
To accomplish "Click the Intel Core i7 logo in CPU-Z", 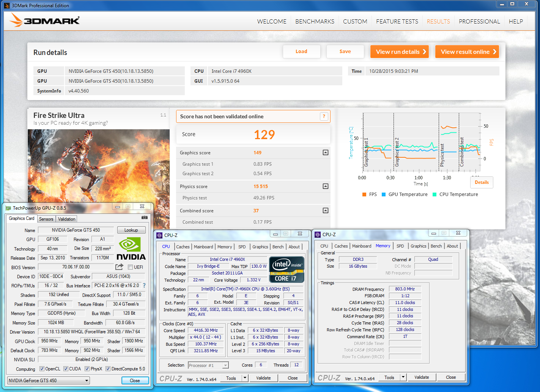I will [x=287, y=270].
